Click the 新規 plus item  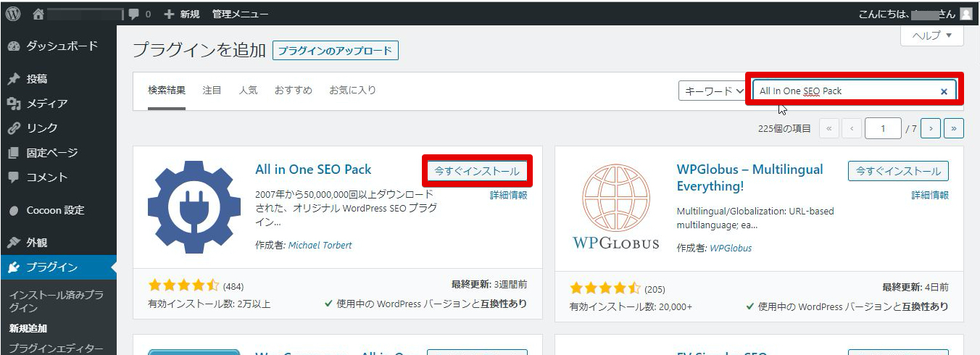point(181,14)
